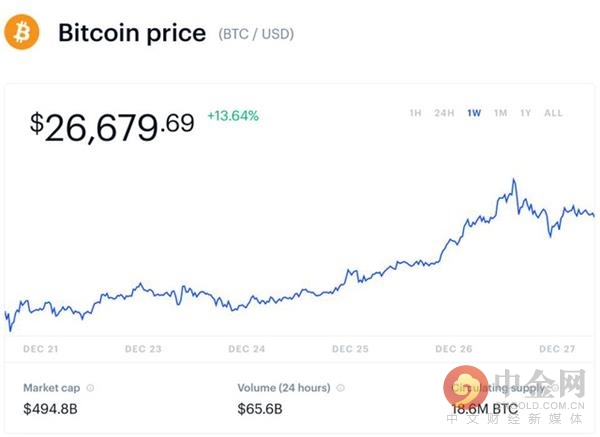Viewport: 600px width, 437px height.
Task: Select the 1Y time range
Action: point(526,113)
